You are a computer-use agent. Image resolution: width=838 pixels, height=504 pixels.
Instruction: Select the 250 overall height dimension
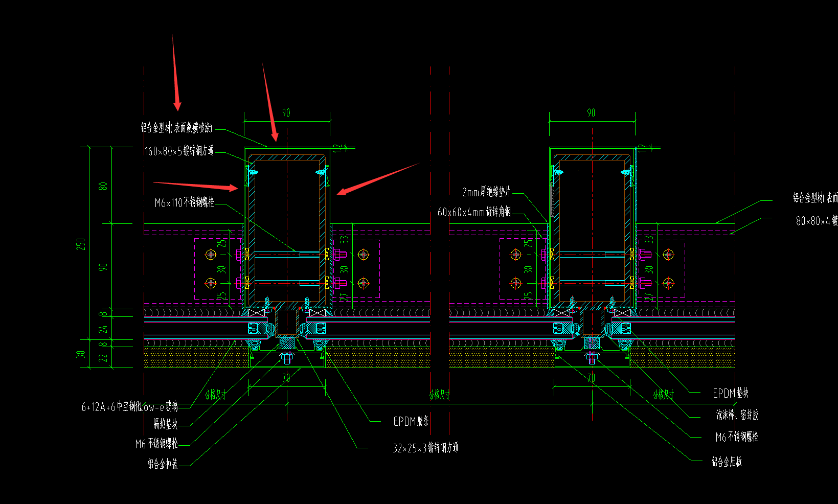81,244
